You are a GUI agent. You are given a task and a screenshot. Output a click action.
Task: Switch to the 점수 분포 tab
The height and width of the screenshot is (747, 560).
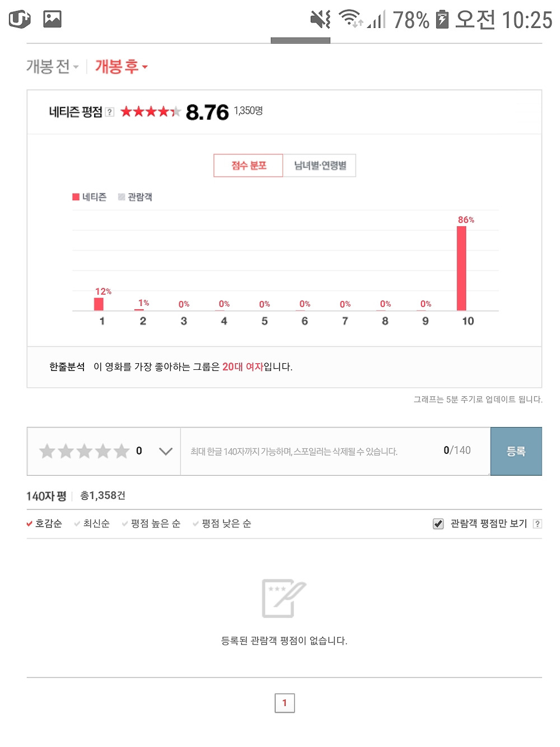click(249, 165)
